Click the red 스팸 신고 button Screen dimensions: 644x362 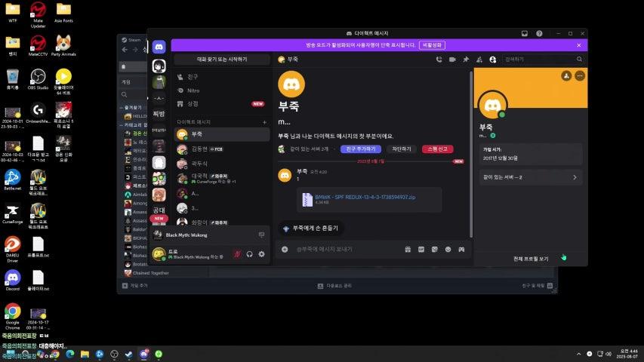[x=437, y=149]
